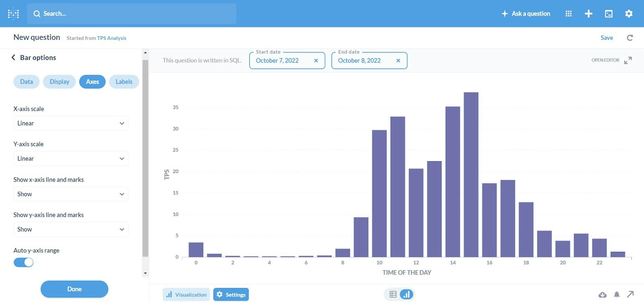644x302 pixels.
Task: Open the X-axis scale dropdown
Action: coord(71,123)
